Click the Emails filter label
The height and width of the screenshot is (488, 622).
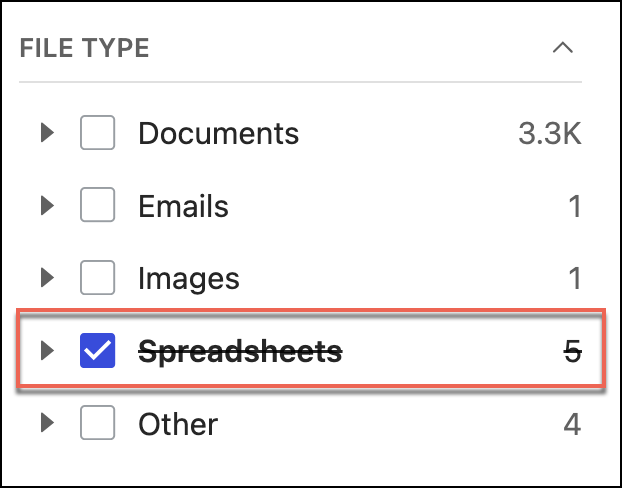pyautogui.click(x=183, y=206)
